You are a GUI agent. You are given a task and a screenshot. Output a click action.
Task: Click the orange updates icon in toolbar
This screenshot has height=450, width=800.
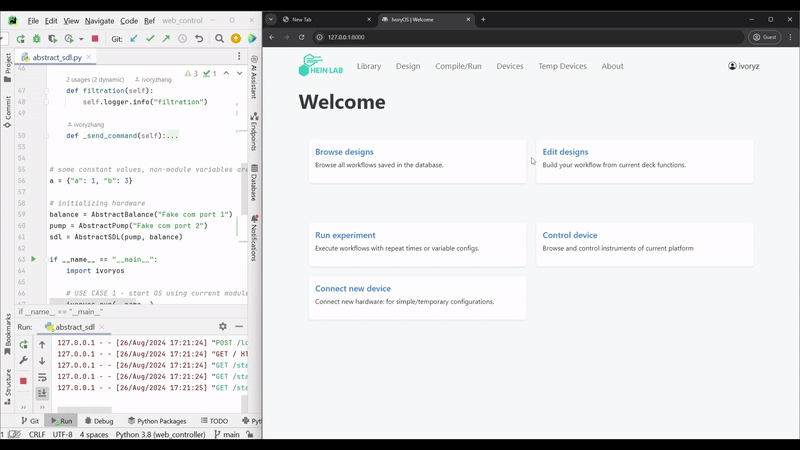[236, 39]
